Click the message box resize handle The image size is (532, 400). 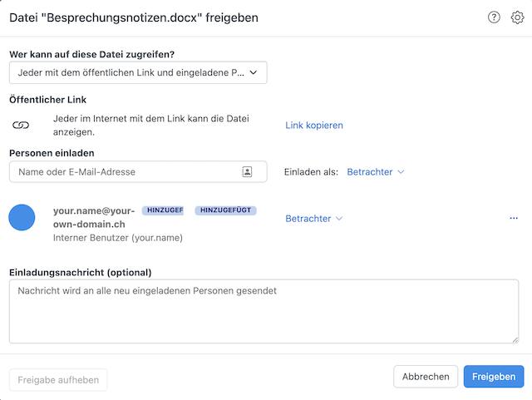pos(515,339)
